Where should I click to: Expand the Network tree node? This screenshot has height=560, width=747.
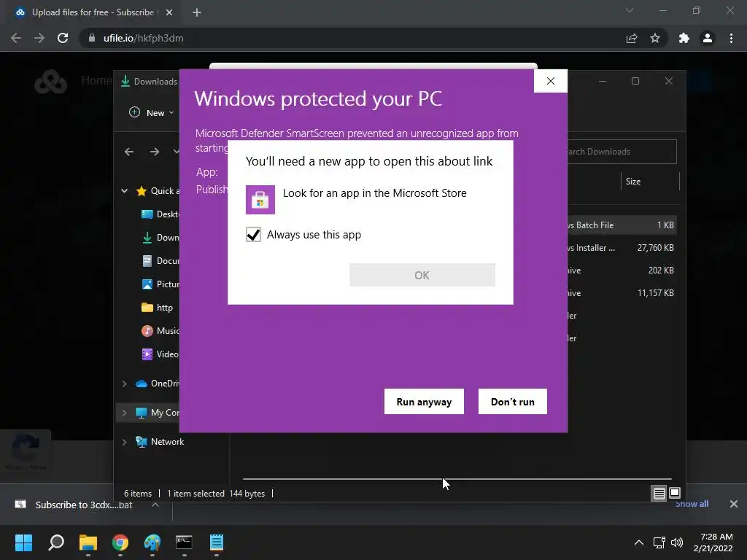(124, 442)
